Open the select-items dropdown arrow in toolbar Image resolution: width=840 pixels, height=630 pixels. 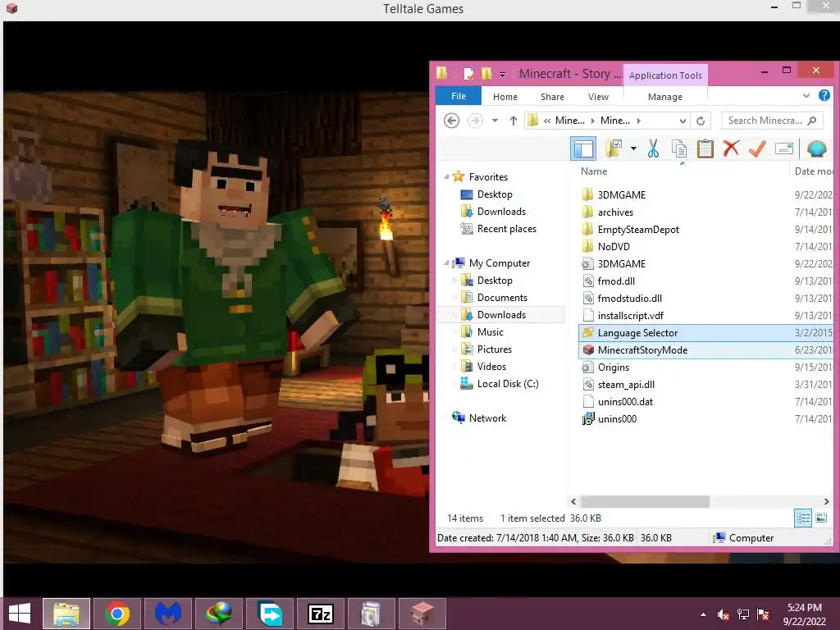tap(633, 148)
